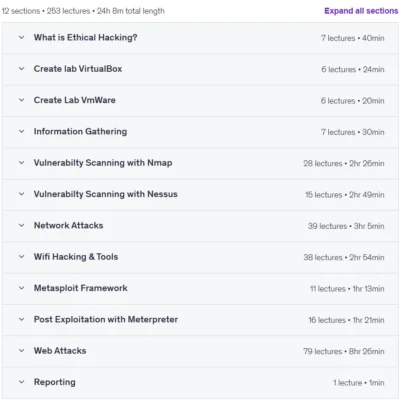Expand the Create Lab VmWare chevron
Viewport: 400px width, 400px height.
point(21,100)
